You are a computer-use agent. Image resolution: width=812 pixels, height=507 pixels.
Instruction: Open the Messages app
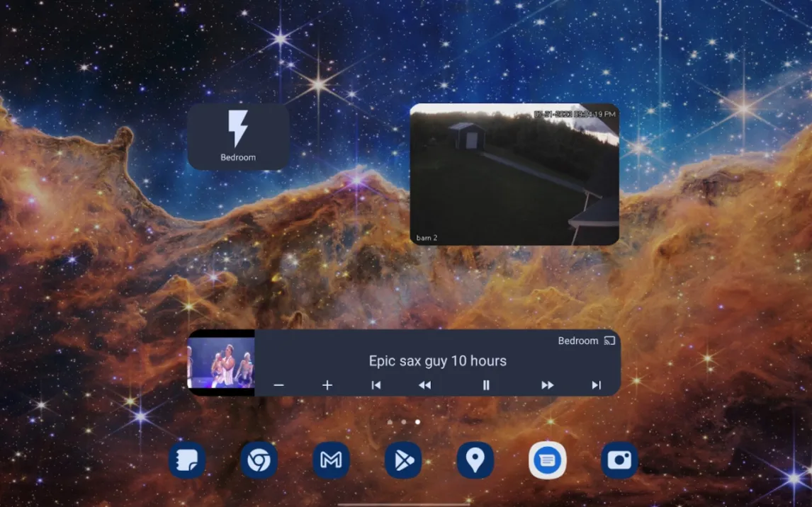point(547,460)
